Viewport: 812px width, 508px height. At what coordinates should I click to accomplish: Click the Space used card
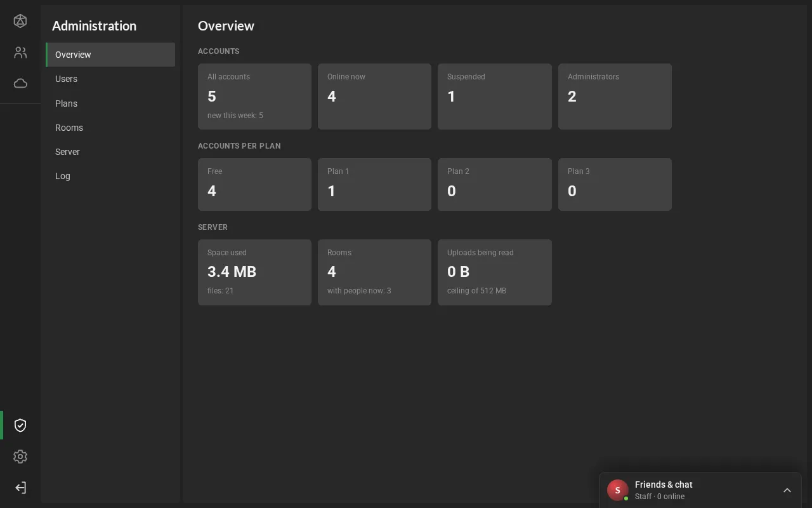point(254,272)
